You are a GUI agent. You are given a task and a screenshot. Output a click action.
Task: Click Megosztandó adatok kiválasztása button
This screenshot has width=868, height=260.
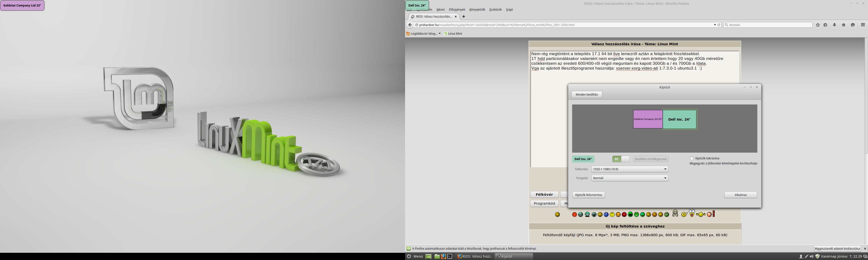click(837, 248)
